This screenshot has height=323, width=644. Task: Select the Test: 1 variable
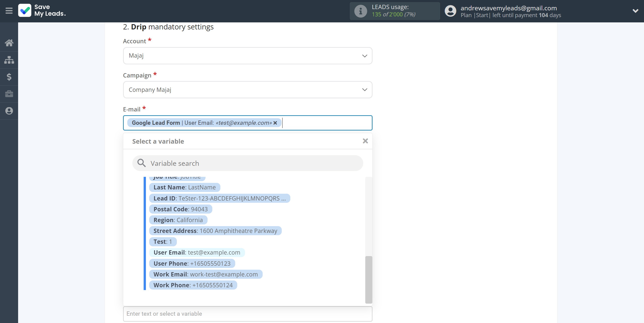pyautogui.click(x=163, y=241)
